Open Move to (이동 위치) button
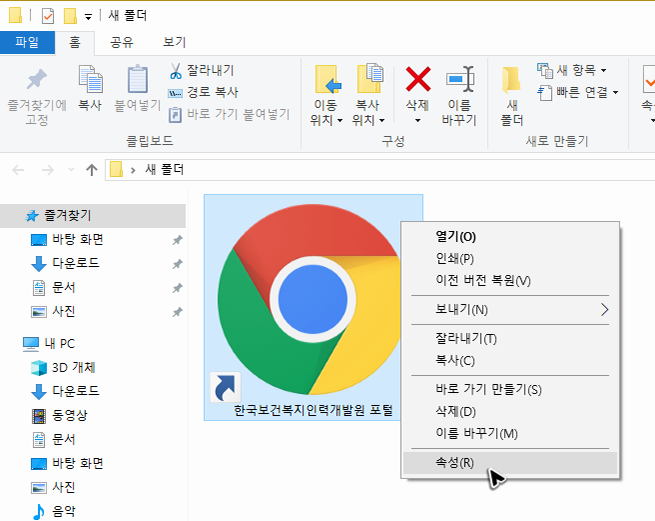 pos(326,94)
